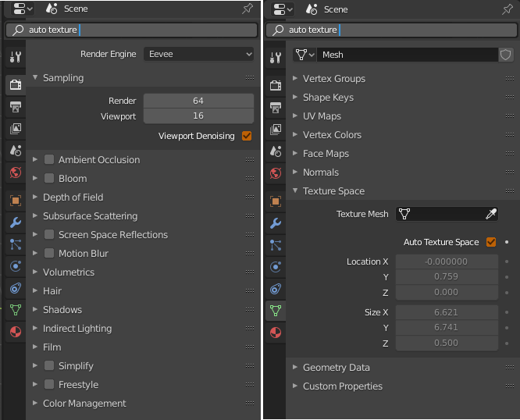Screen dimensions: 520x420
Task: Collapse Texture Space panel
Action: pyautogui.click(x=403, y=191)
